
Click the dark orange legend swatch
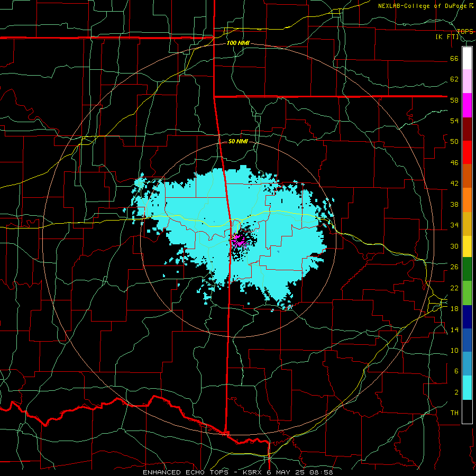tap(467, 176)
